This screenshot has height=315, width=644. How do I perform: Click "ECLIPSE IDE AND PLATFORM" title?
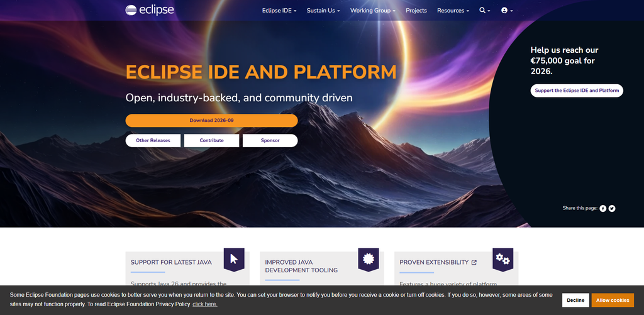click(x=261, y=72)
